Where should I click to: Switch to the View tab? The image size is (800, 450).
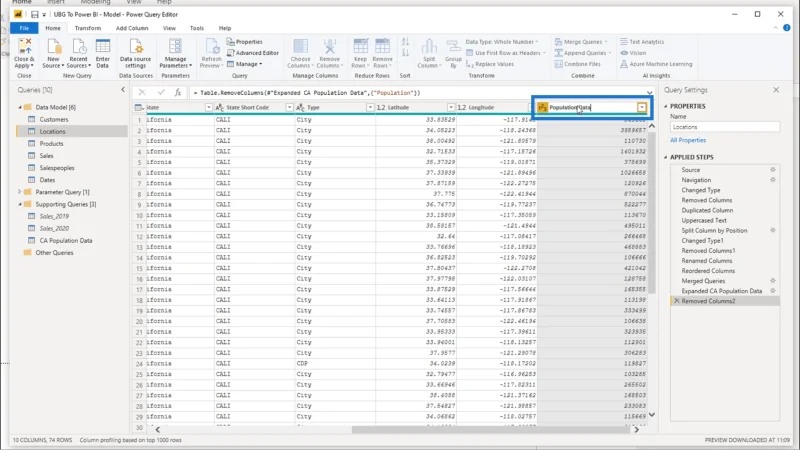tap(169, 28)
